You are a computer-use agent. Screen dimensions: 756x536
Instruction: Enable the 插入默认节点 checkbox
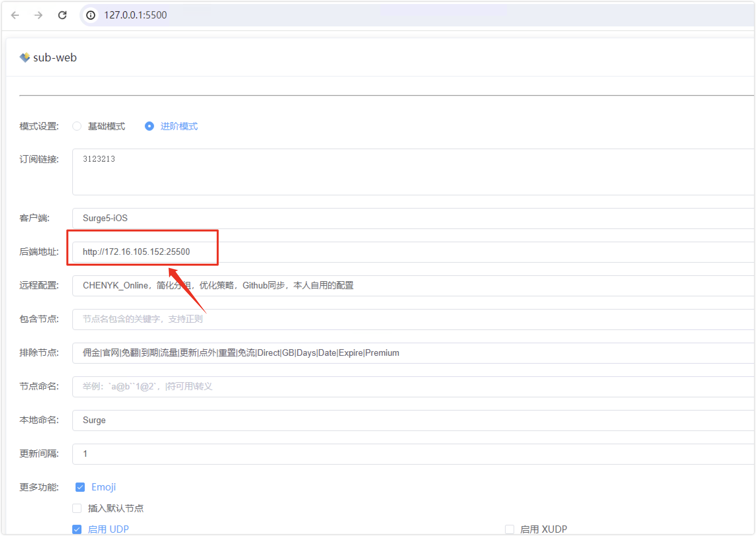pyautogui.click(x=77, y=508)
